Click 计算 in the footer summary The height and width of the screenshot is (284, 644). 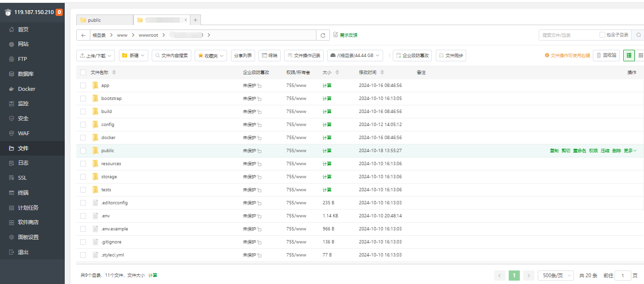coord(153,275)
